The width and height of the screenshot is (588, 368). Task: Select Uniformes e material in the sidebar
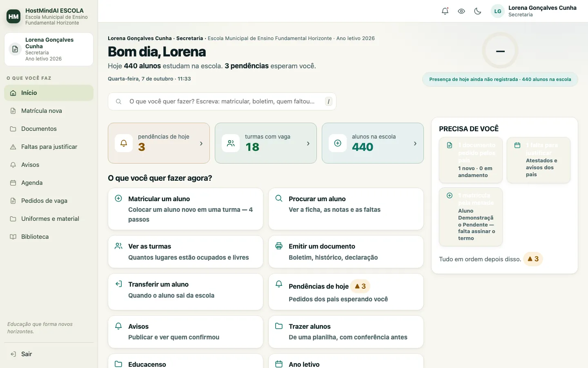click(x=49, y=219)
